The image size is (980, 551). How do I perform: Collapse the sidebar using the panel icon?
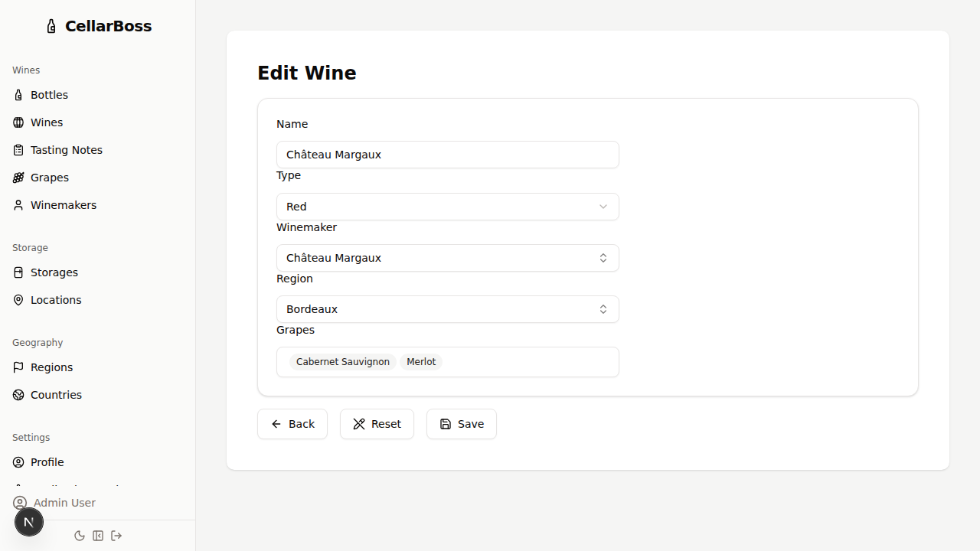click(98, 536)
